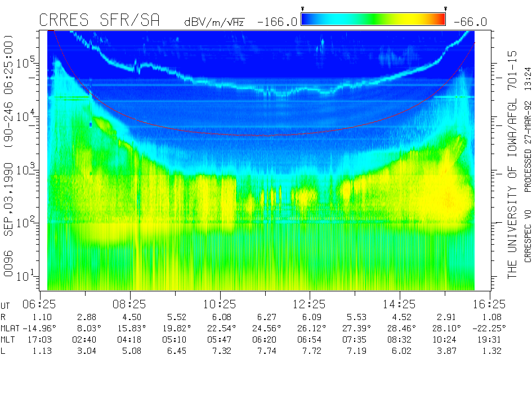The height and width of the screenshot is (405, 532).
Task: Click the CRRES SFR/SA title
Action: click(99, 20)
